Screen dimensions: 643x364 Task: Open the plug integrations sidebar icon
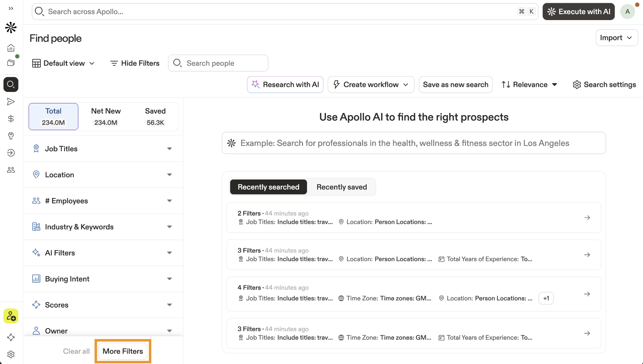pyautogui.click(x=11, y=136)
